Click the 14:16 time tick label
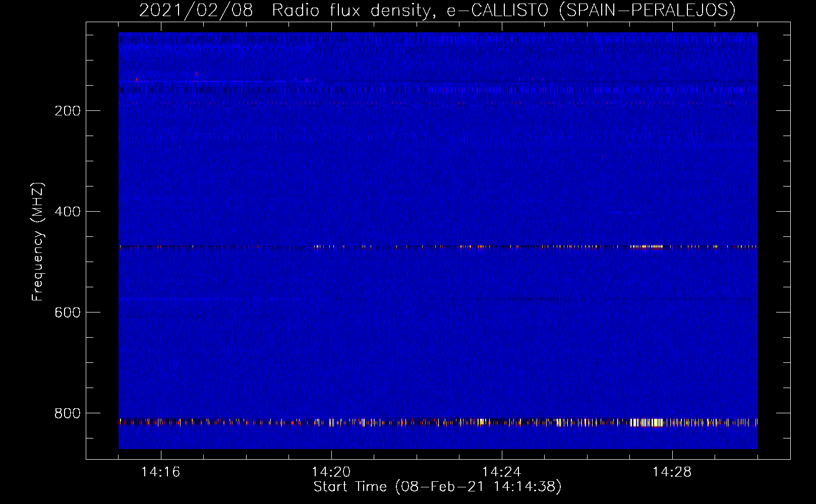 160,472
